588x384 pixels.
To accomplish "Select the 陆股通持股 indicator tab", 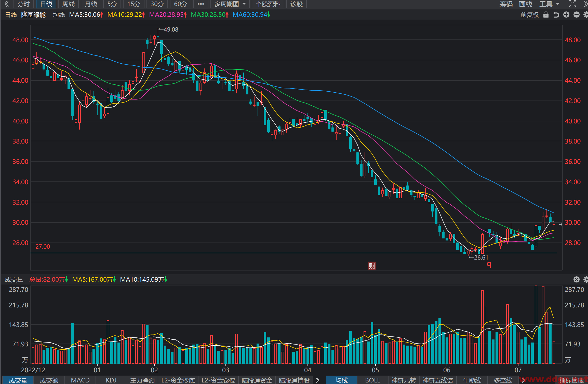I will (x=294, y=380).
